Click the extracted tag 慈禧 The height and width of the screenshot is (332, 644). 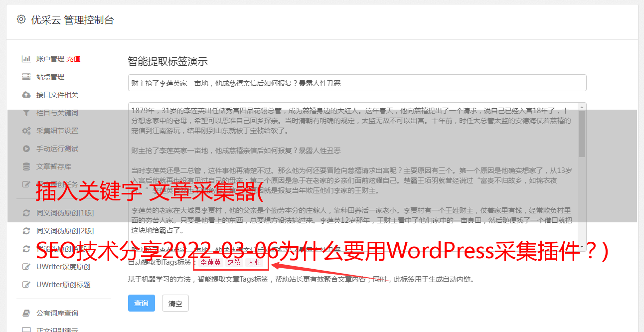(x=234, y=262)
